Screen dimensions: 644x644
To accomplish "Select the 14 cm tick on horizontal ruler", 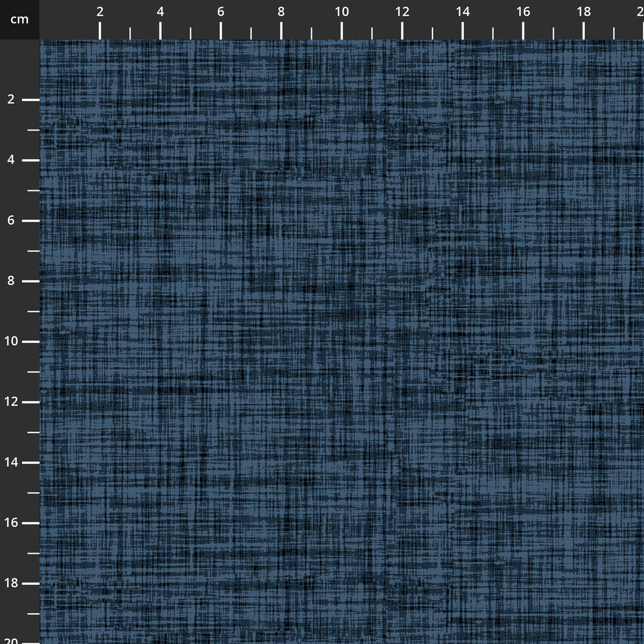I will point(463,31).
